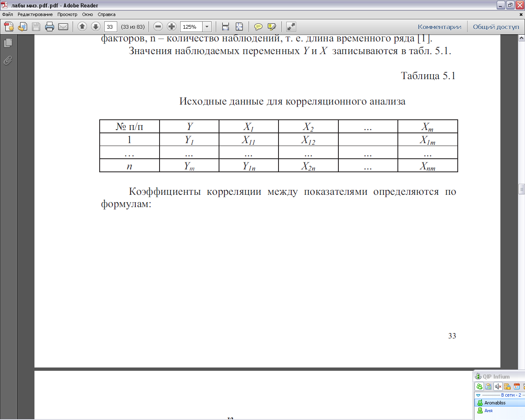
Task: Click the 'Таблица 5.1' caption text
Action: [428, 76]
